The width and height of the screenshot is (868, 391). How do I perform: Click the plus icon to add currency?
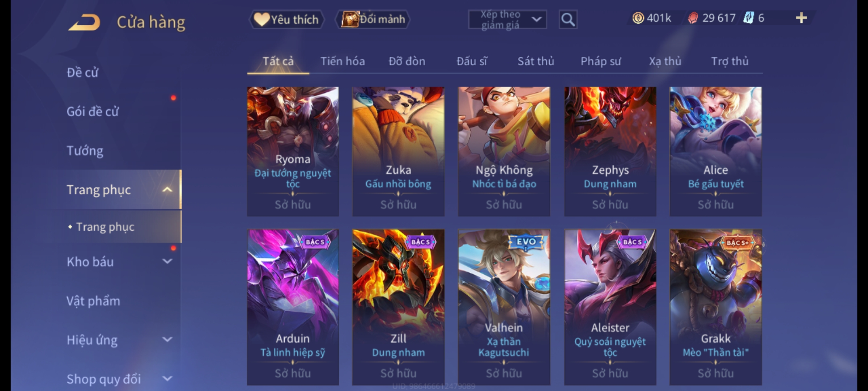click(x=801, y=18)
